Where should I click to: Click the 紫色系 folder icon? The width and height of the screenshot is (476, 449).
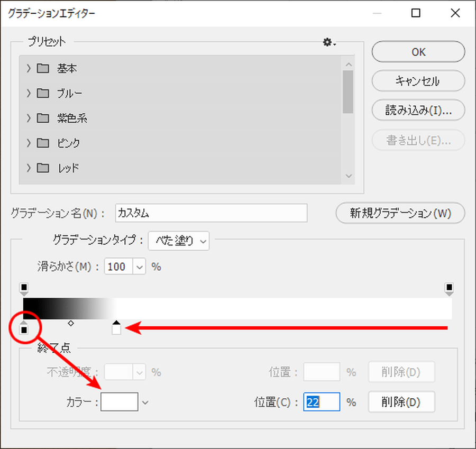click(x=43, y=118)
